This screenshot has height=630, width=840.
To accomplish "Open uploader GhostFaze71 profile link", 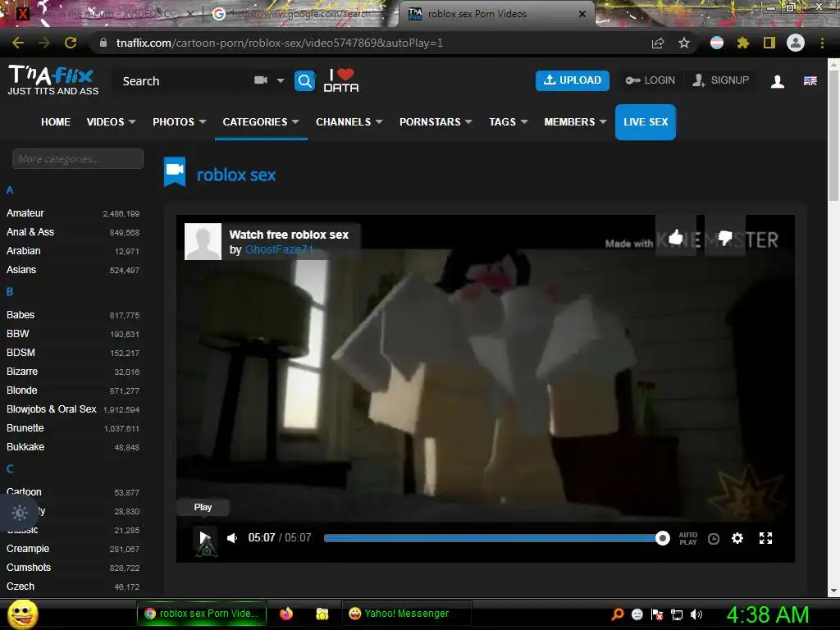I will pyautogui.click(x=279, y=249).
